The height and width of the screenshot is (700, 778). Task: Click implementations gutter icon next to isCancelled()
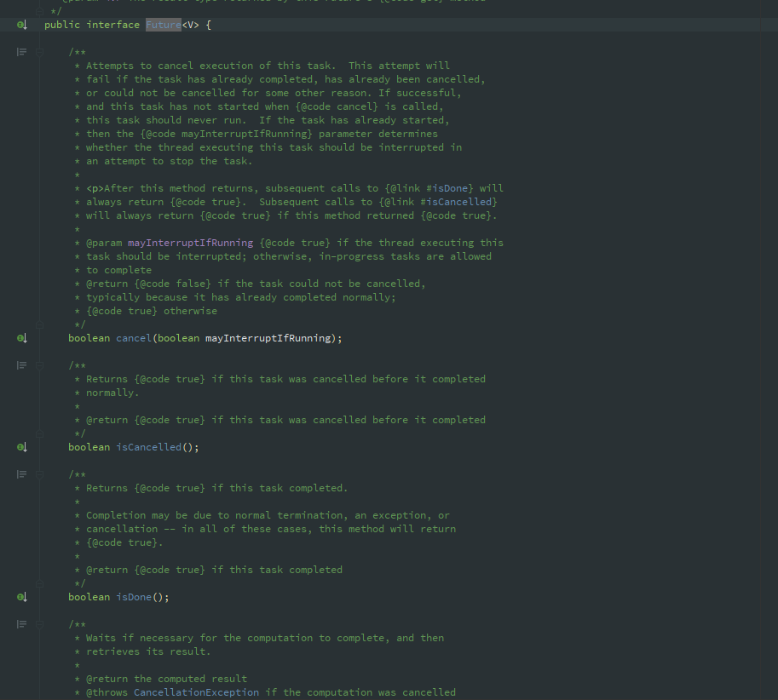coord(22,447)
